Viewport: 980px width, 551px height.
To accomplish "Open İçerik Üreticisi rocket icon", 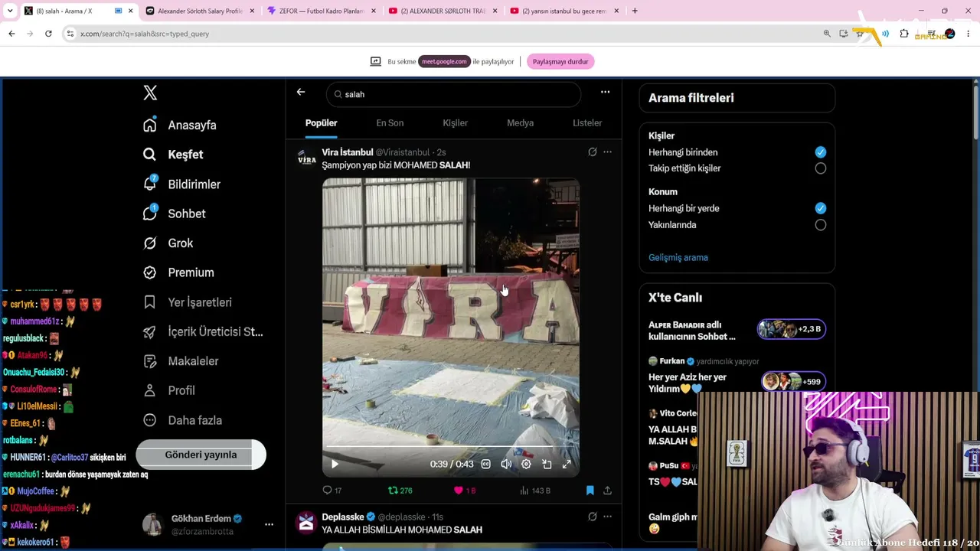I will (150, 331).
